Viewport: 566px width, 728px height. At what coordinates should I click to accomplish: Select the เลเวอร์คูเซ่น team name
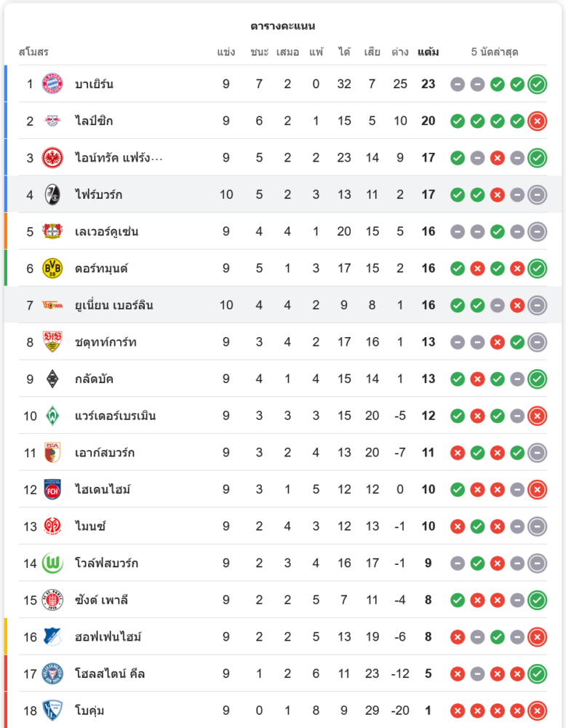[x=107, y=232]
